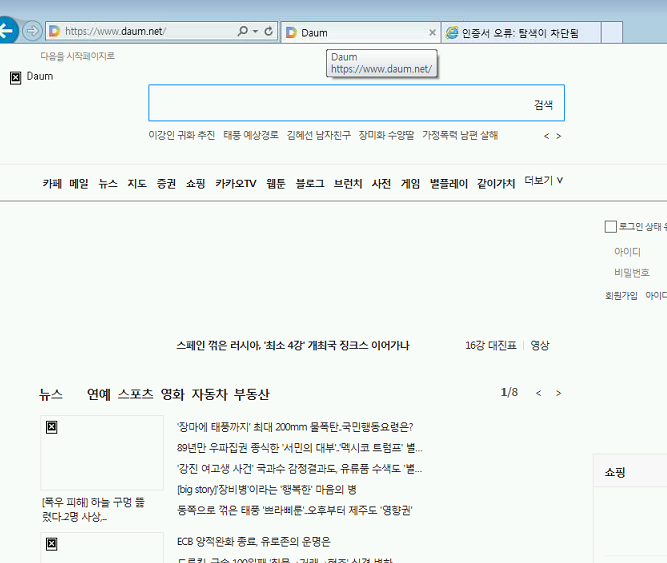Image resolution: width=667 pixels, height=563 pixels.
Task: Open '장마에 태풍까지' 최대 200mm article
Action: (x=295, y=427)
